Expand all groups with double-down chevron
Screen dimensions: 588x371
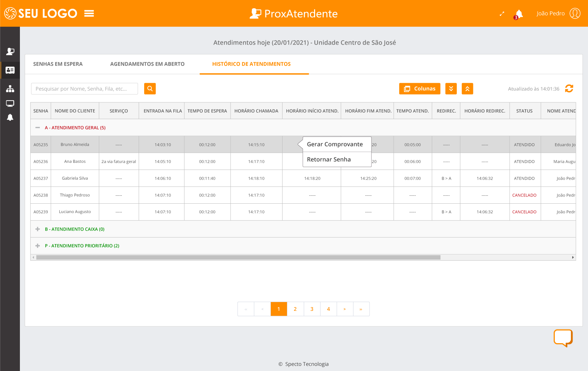click(451, 89)
